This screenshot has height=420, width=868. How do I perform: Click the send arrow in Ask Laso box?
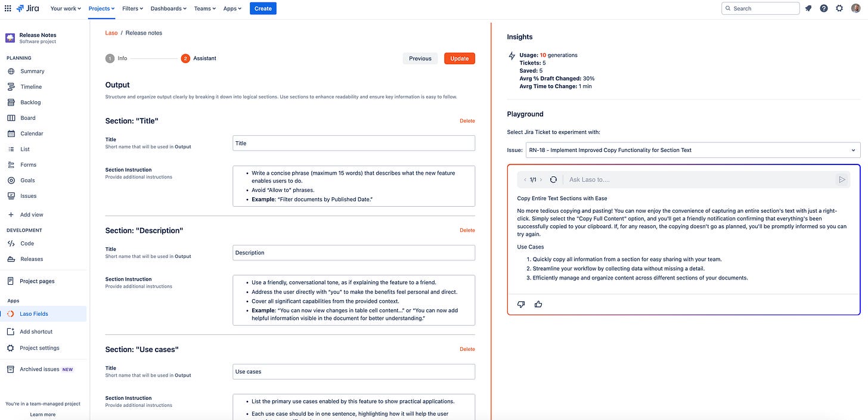pos(842,179)
